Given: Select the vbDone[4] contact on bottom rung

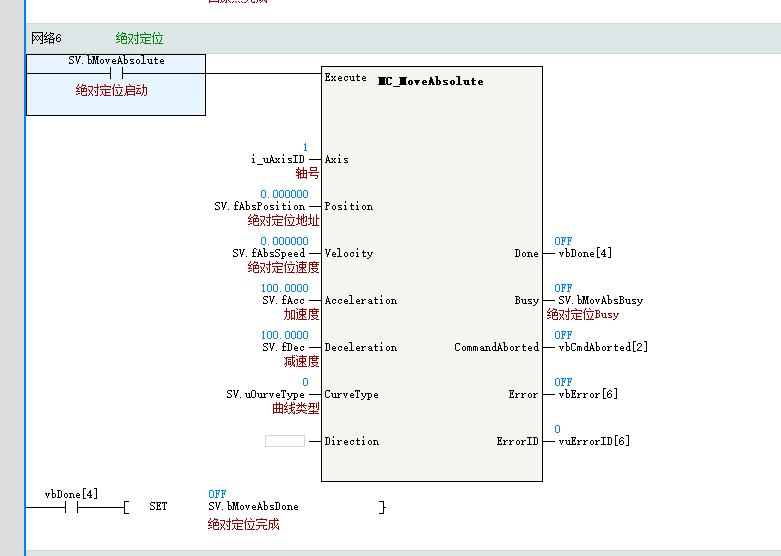Looking at the screenshot, I should pos(71,507).
